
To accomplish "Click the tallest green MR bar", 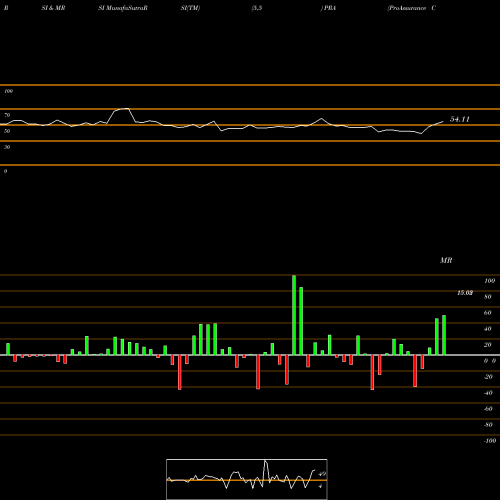I will [294, 315].
